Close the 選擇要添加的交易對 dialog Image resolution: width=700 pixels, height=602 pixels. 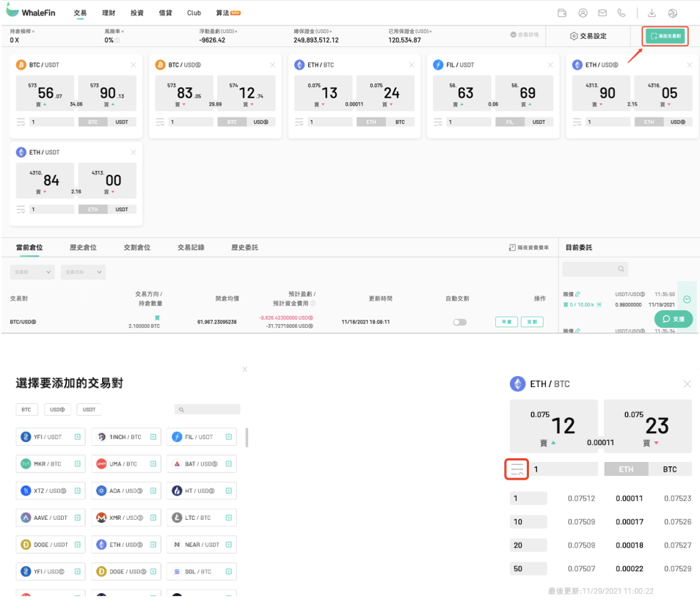[x=244, y=369]
